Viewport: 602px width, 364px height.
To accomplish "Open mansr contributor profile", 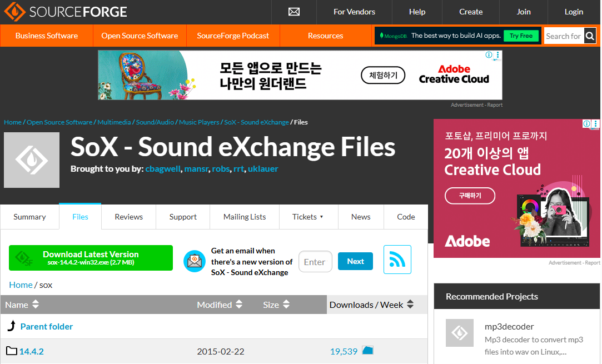I will pos(196,169).
